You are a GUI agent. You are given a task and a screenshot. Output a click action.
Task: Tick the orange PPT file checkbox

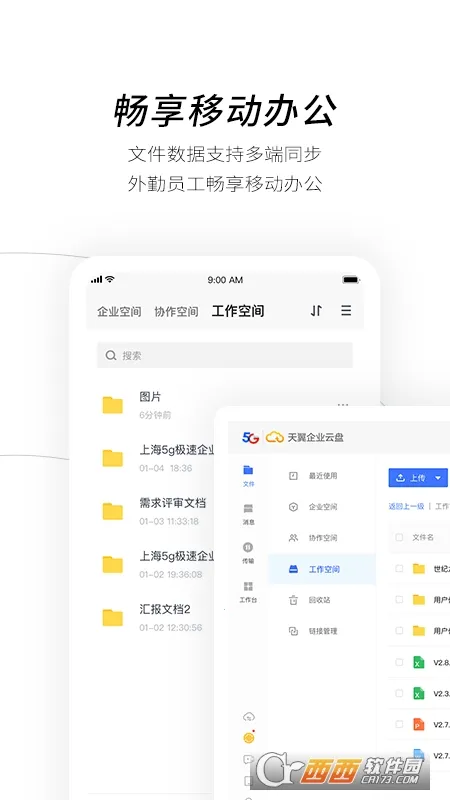pyautogui.click(x=399, y=724)
